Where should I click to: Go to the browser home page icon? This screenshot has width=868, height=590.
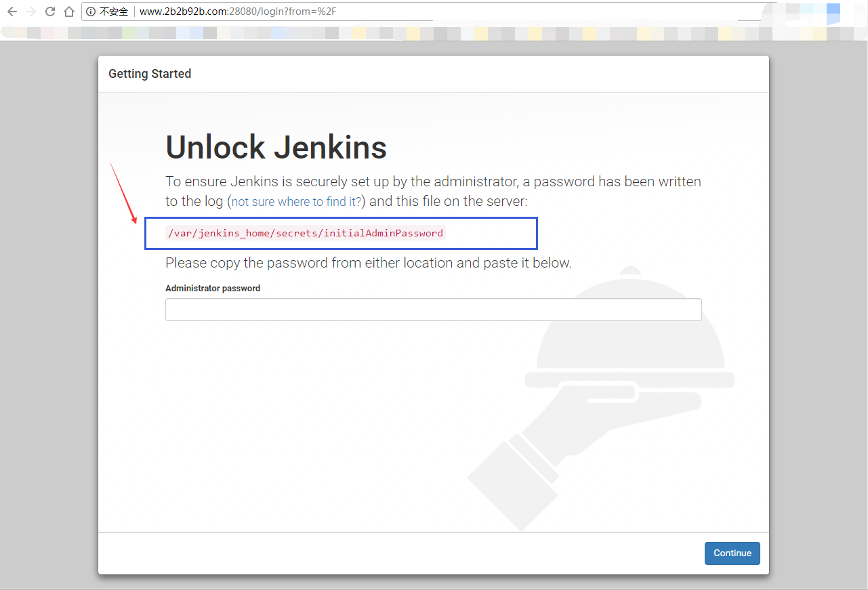(68, 12)
